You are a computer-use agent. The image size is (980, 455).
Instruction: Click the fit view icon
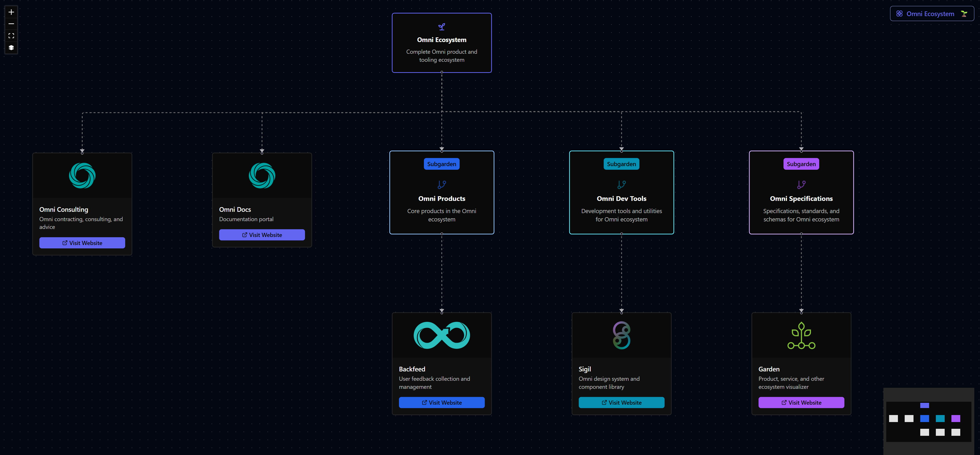(x=11, y=36)
